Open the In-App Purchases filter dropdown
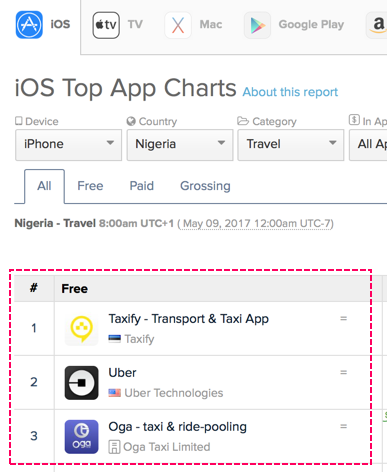 point(368,145)
